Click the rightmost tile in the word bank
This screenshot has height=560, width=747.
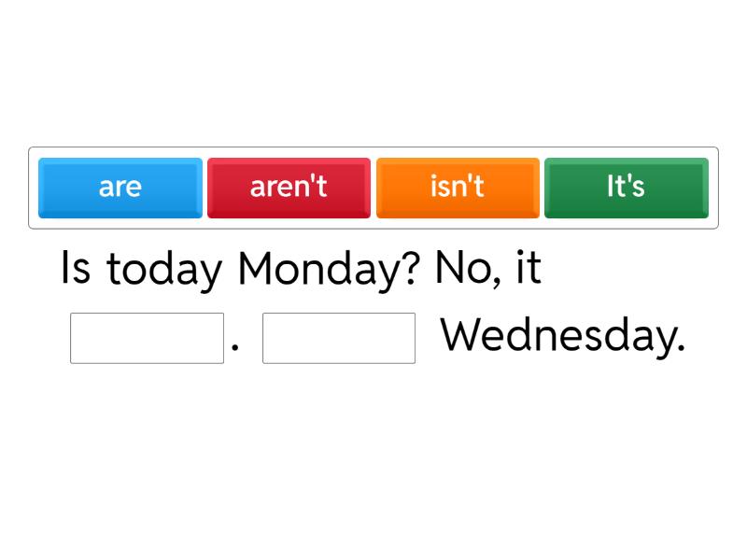coord(626,188)
